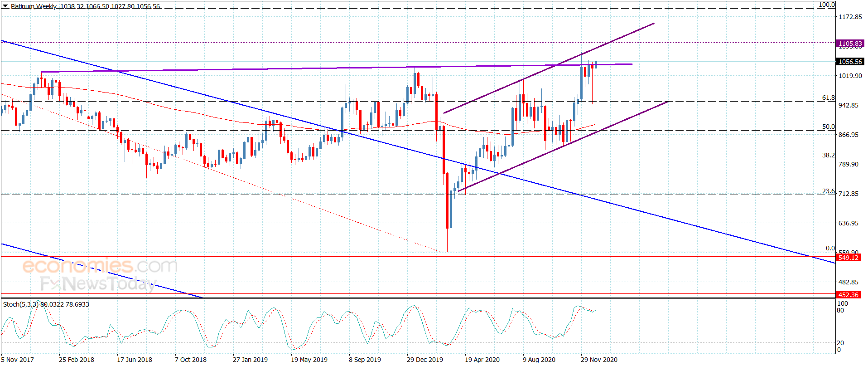Select the 19 Apr 2020 date marker
The width and height of the screenshot is (868, 366).
click(x=482, y=360)
